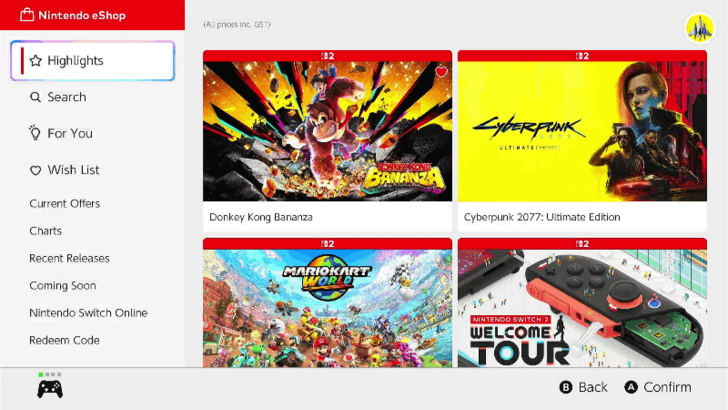Click the Switch 2 badge above Welcome Tour

pos(582,244)
